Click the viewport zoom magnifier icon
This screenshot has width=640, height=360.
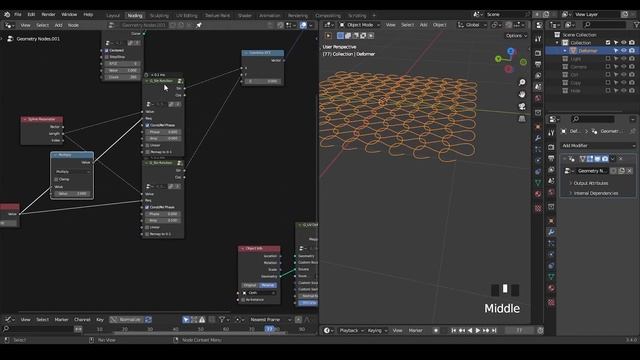coord(522,82)
